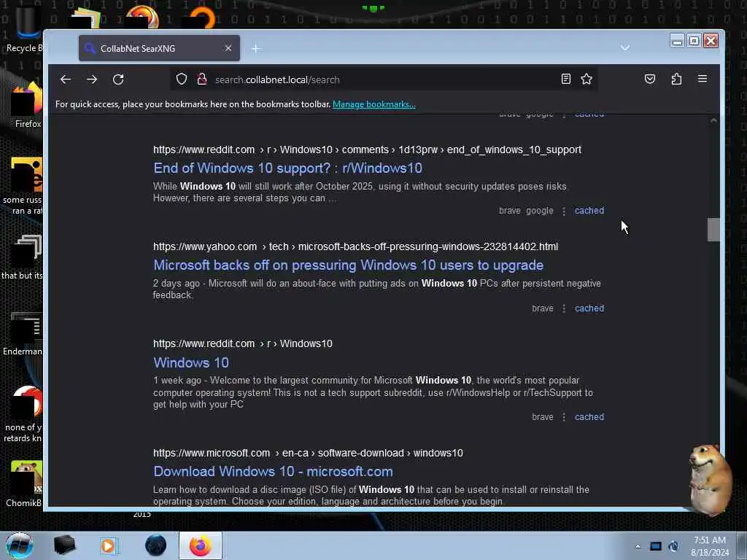Open cached link for End of Windows 10 support

pyautogui.click(x=589, y=211)
